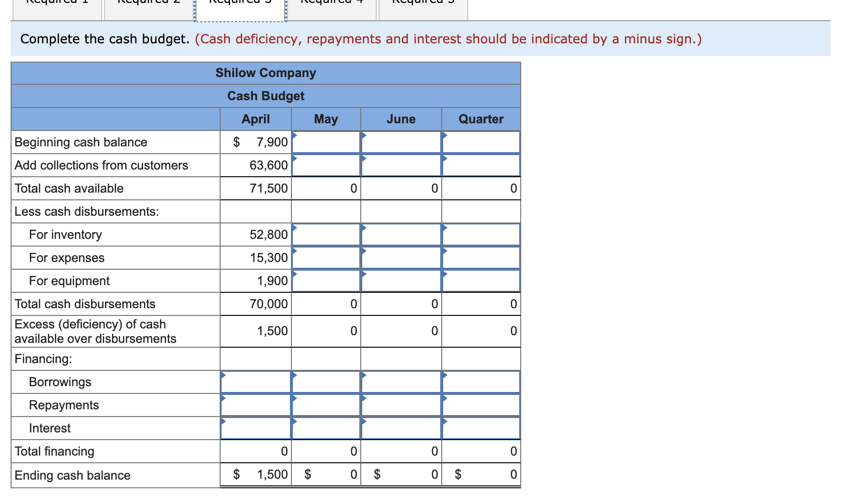Viewport: 868px width, 496px height.
Task: Select June For expenses input cell
Action: (x=401, y=258)
